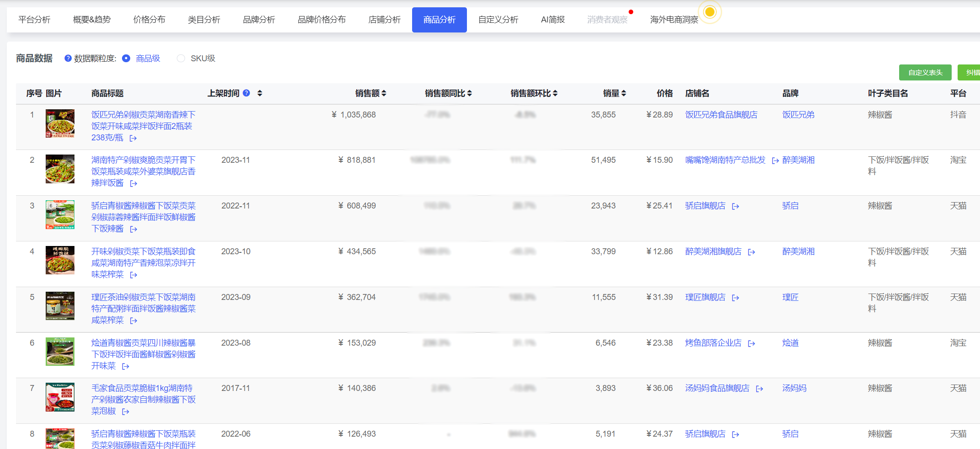Click product thumbnail for row 5 璞匠
The image size is (980, 449).
[x=60, y=306]
